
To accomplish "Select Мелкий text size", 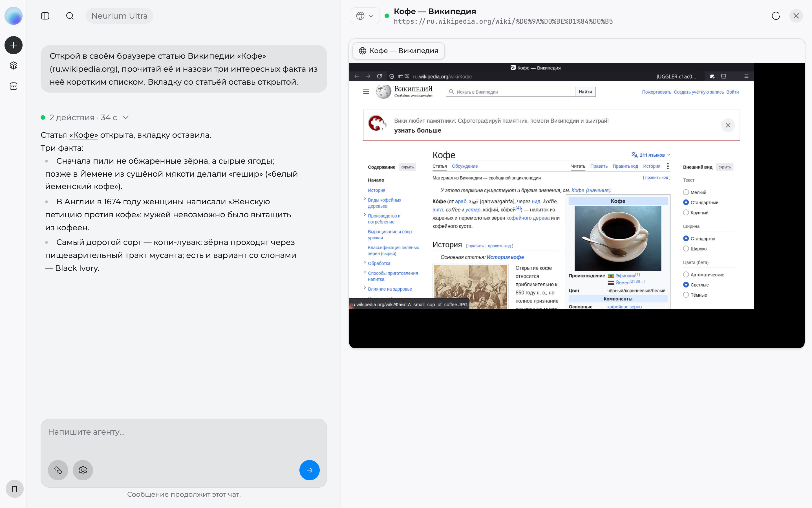I will [x=686, y=192].
